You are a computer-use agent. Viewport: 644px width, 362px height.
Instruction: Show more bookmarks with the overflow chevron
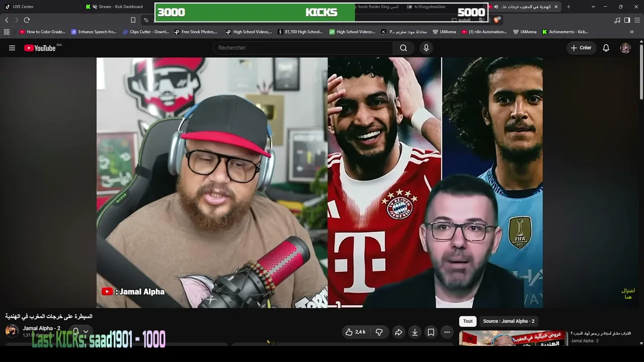[632, 32]
